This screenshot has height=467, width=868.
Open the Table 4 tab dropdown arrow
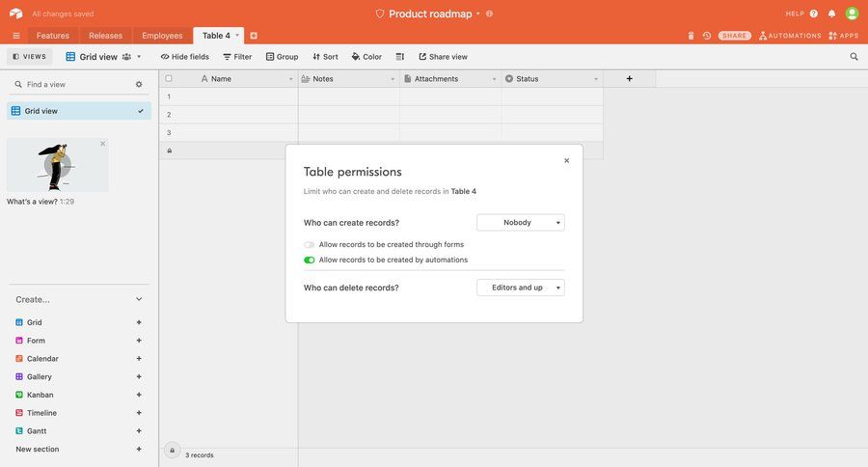pos(237,35)
